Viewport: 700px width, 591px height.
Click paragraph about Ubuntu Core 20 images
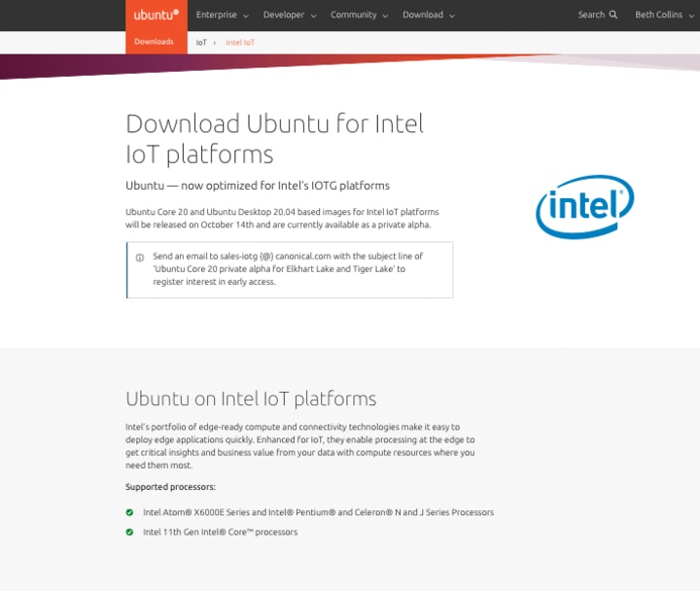click(x=282, y=219)
